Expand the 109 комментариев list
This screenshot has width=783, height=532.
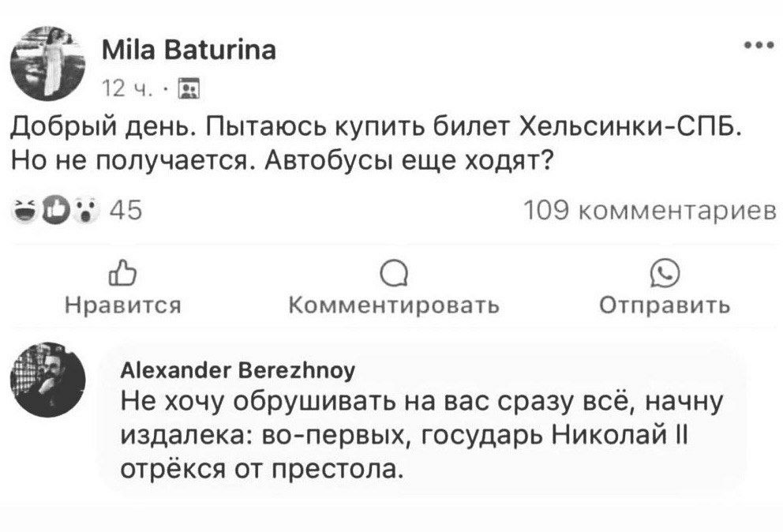click(651, 210)
